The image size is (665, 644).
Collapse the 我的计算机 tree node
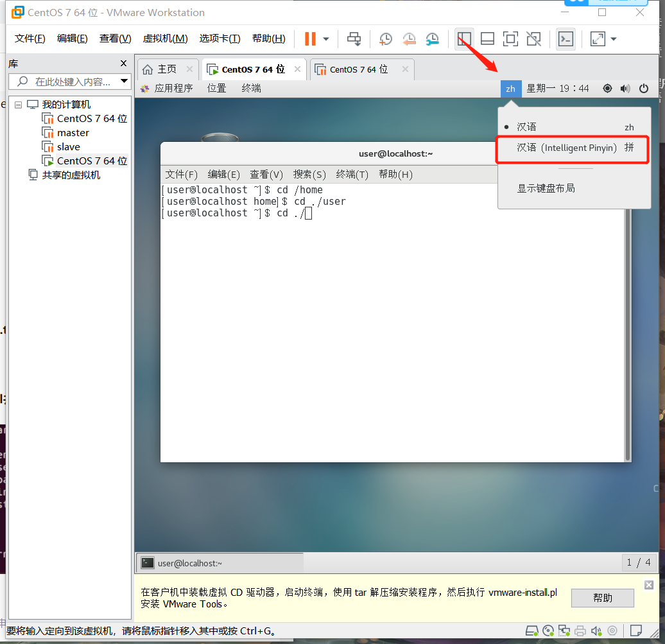click(x=18, y=105)
